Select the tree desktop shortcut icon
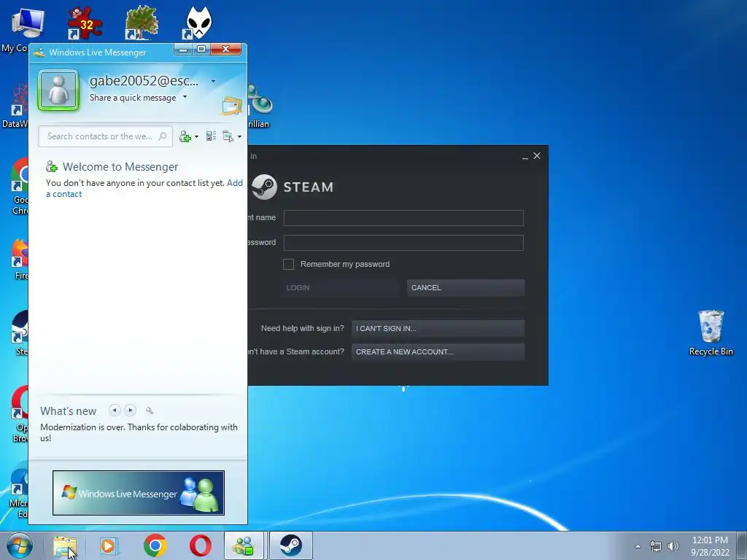This screenshot has height=560, width=747. [142, 23]
